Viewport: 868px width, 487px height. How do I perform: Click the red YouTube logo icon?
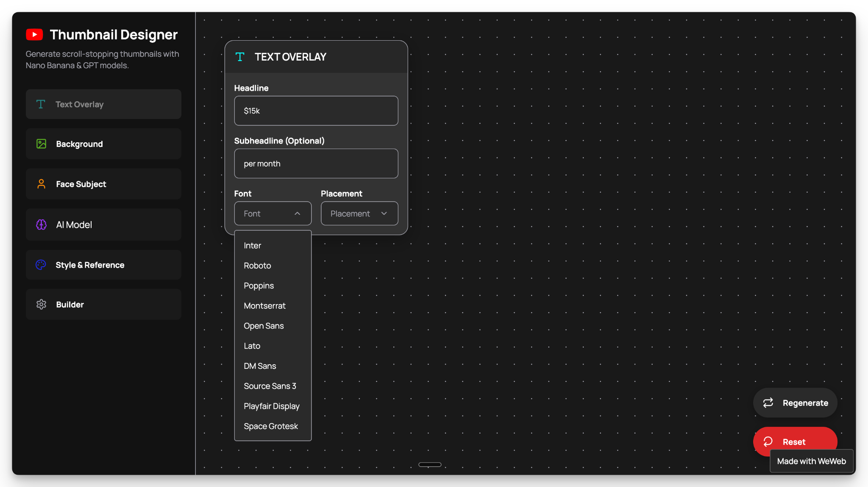34,35
